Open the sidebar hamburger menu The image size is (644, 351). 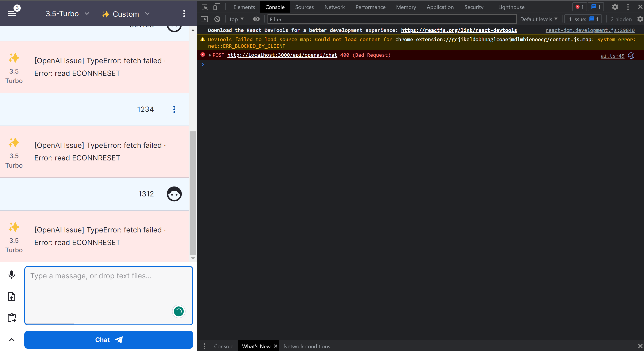pyautogui.click(x=12, y=13)
